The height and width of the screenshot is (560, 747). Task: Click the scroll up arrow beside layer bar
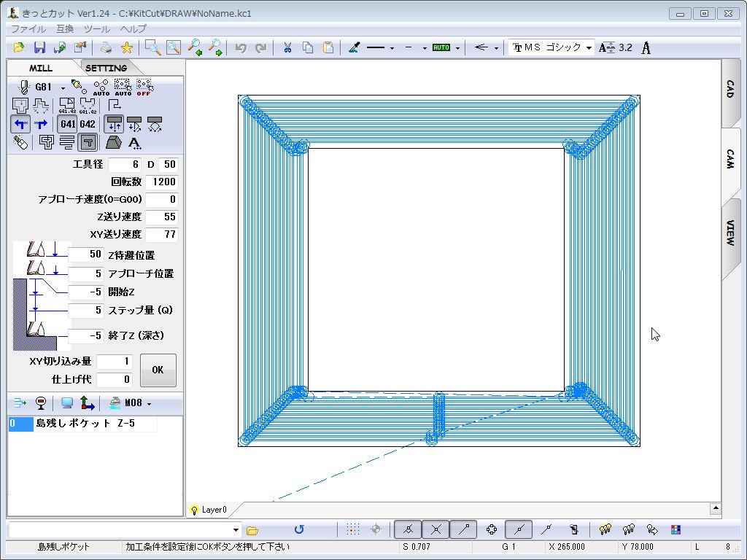click(x=715, y=508)
